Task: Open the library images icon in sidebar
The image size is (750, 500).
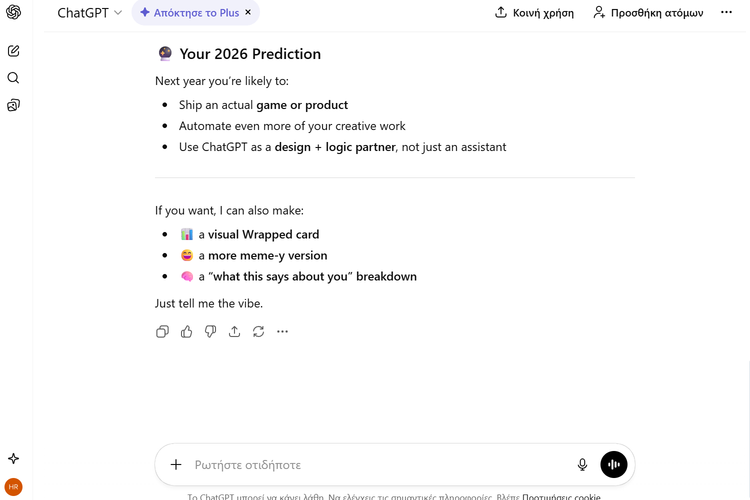Action: (x=13, y=105)
